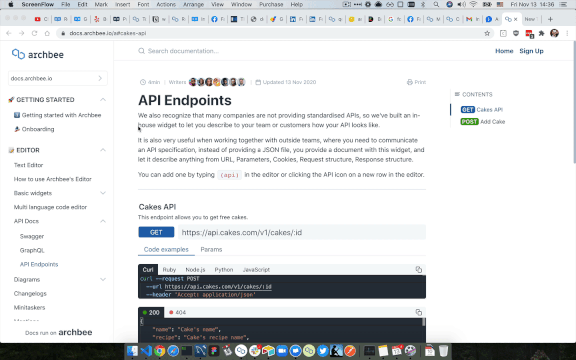Open Trash in dock
576x360 pixels.
tap(443, 351)
